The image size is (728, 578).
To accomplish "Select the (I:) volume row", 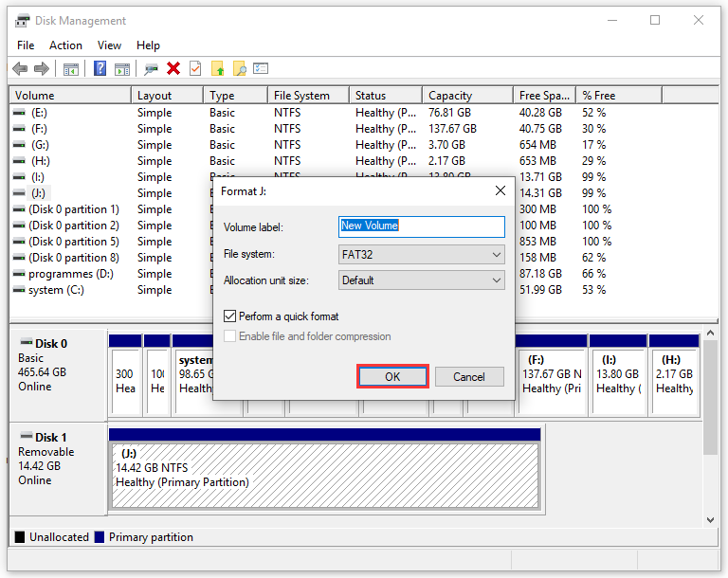I will coord(38,177).
